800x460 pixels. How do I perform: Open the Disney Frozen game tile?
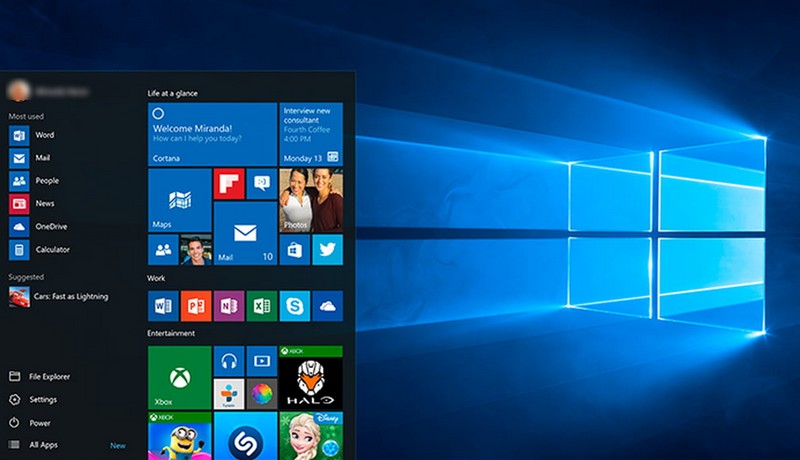(x=311, y=436)
